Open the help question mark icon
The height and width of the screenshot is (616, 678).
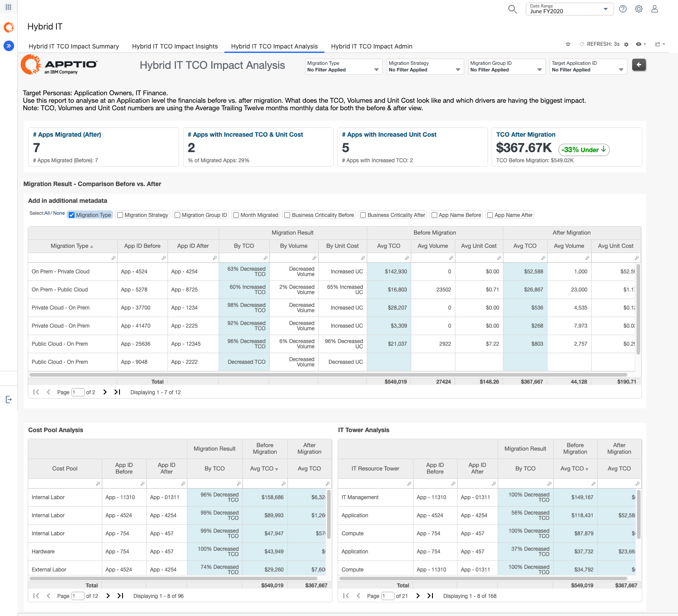pyautogui.click(x=623, y=9)
